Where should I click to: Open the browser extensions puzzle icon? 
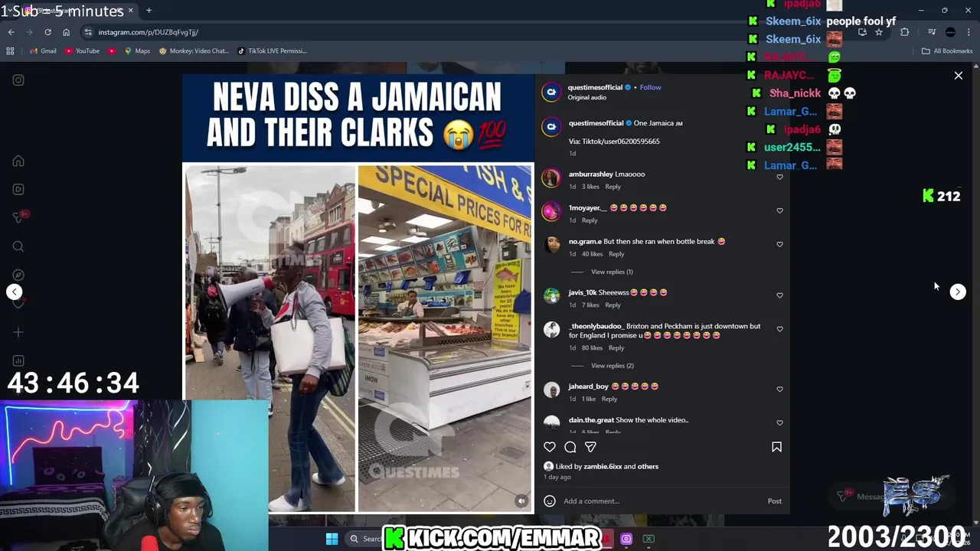[x=904, y=32]
